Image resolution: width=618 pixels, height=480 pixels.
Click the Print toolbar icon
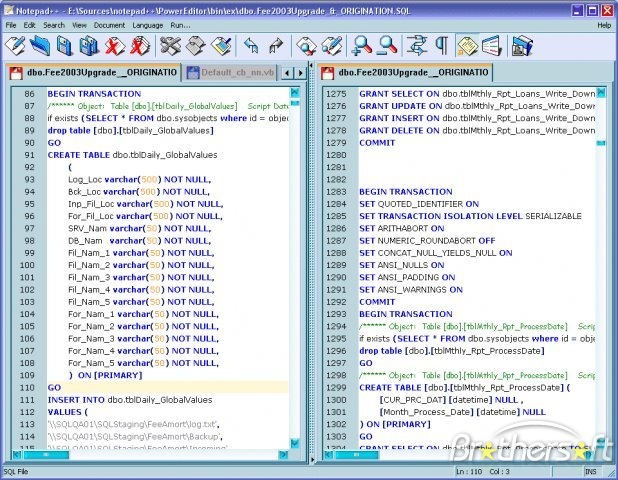(522, 46)
